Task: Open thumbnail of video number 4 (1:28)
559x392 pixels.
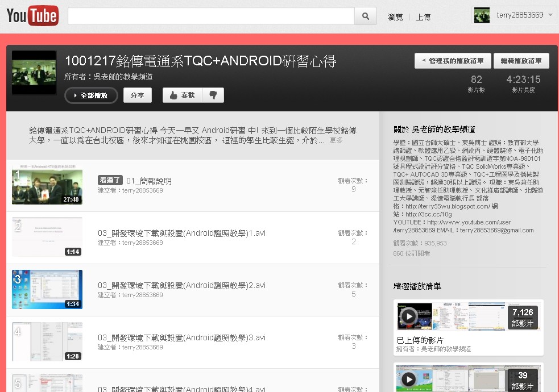Action: pos(47,342)
